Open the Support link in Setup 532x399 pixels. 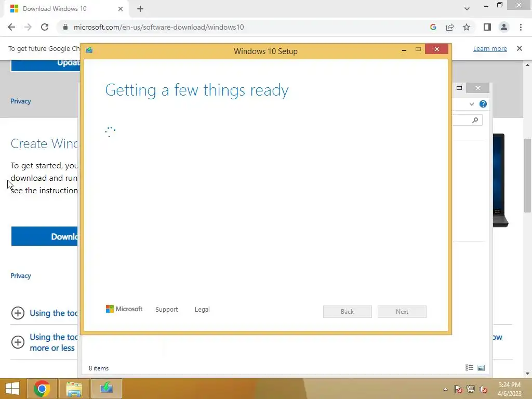tap(167, 310)
